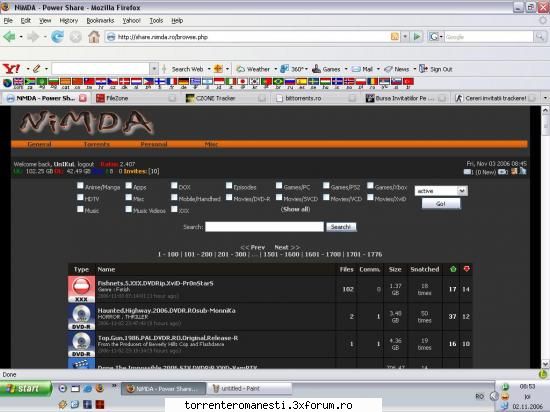Open Yahoo Mail toolbar button
Image resolution: width=550 pixels, height=412 pixels.
pyautogui.click(x=363, y=69)
